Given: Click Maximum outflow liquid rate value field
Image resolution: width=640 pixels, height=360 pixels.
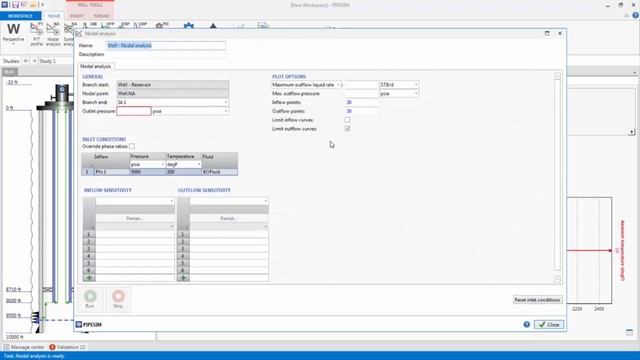Looking at the screenshot, I should [x=361, y=84].
